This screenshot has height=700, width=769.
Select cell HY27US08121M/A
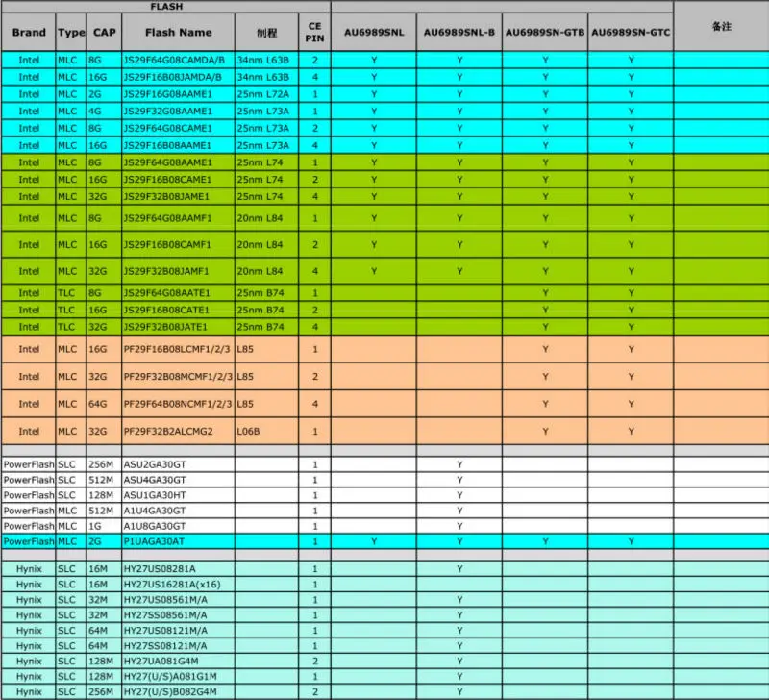coord(179,631)
